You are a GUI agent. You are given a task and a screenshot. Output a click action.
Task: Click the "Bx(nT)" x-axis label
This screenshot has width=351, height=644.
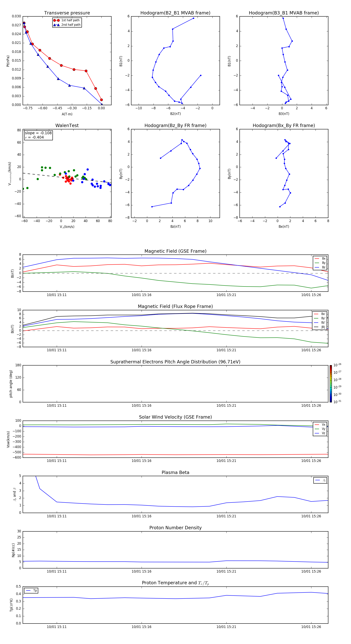[x=284, y=227]
